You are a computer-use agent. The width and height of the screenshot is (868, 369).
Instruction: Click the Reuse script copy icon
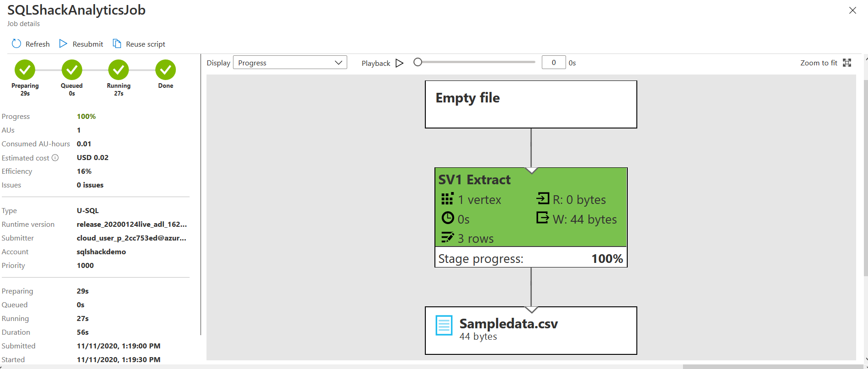pyautogui.click(x=117, y=44)
